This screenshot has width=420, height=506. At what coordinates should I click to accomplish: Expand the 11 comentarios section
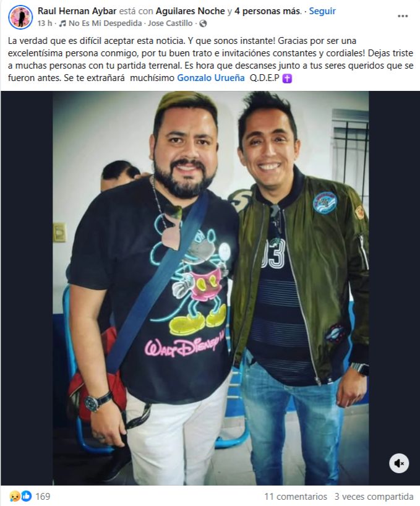[x=296, y=496]
